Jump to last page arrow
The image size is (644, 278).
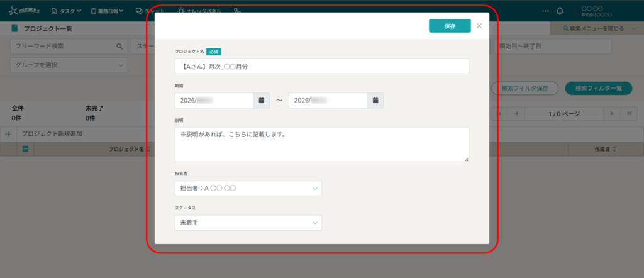[629, 114]
